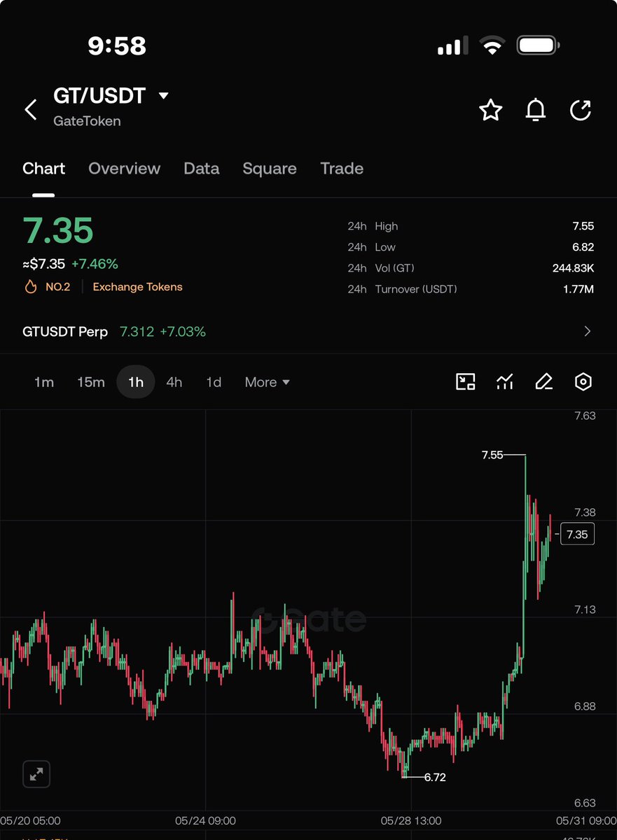Tap the 24h Vol value 244.83K
Screen dimensions: 617x840
click(573, 268)
